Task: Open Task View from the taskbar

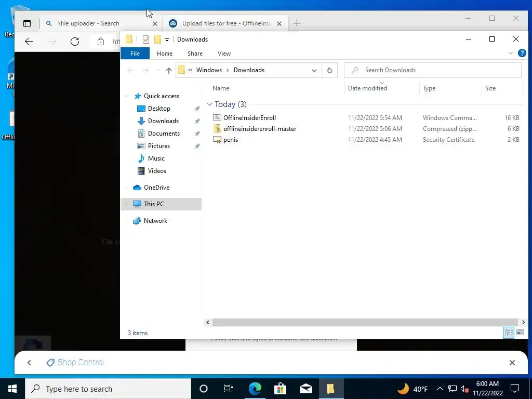Action: coord(229,389)
